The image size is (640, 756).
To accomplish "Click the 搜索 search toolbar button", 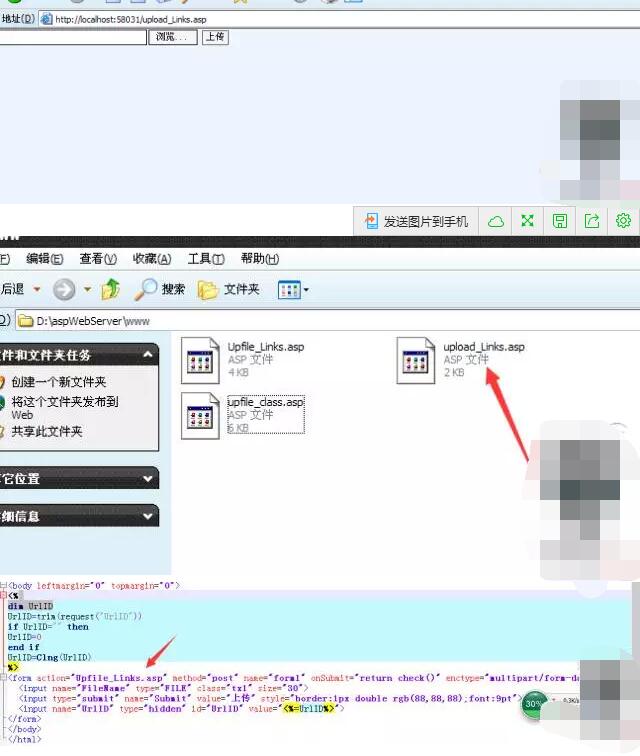I will pyautogui.click(x=160, y=289).
